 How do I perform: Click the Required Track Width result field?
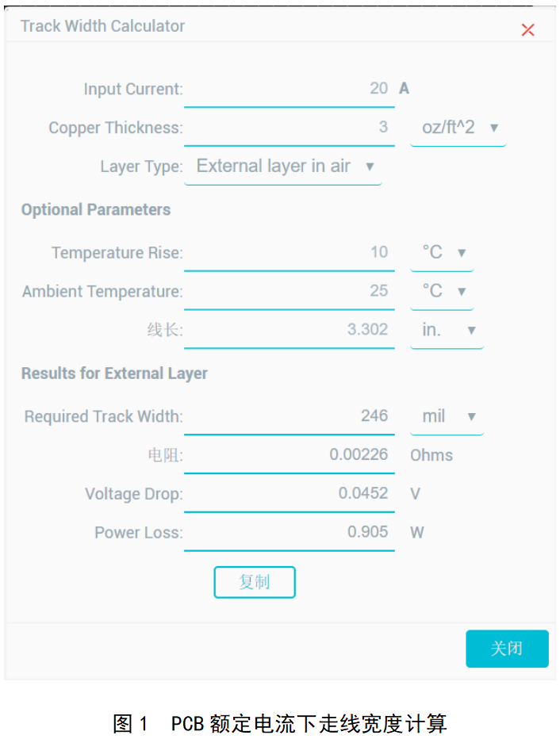(289, 416)
